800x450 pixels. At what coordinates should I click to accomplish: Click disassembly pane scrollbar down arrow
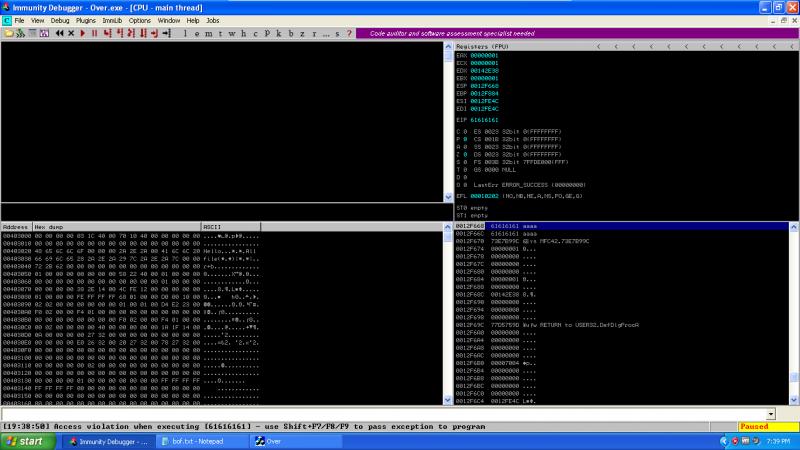click(x=448, y=197)
